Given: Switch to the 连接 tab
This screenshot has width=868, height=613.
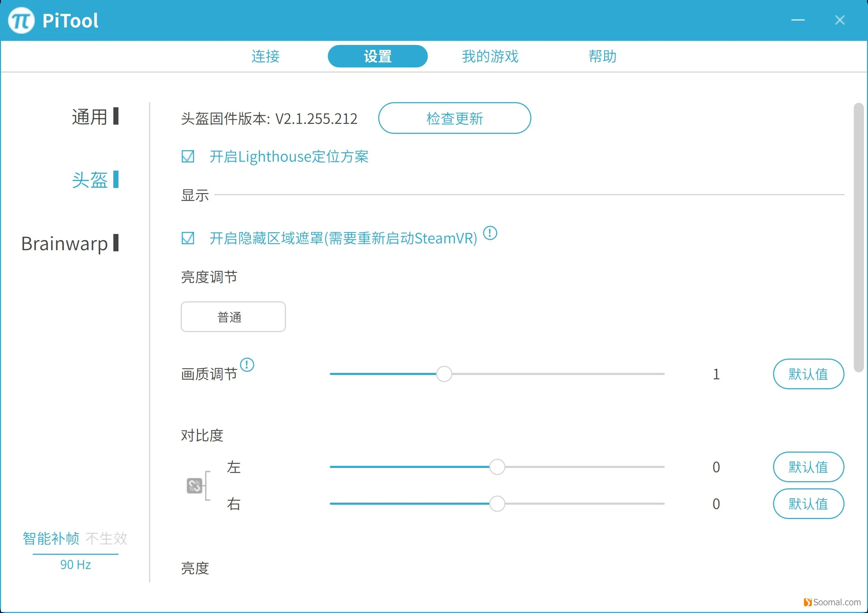Looking at the screenshot, I should (x=266, y=56).
